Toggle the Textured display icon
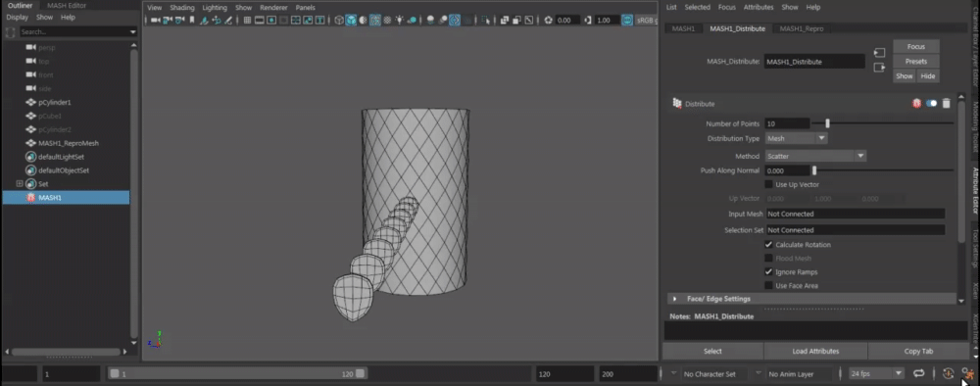This screenshot has height=386, width=980. 387,21
